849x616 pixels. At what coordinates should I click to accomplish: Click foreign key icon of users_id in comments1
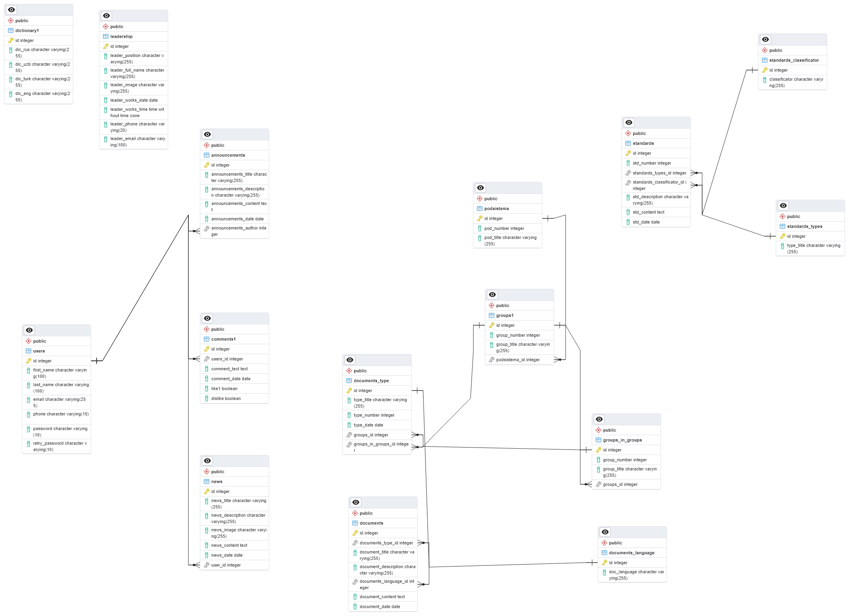point(207,359)
